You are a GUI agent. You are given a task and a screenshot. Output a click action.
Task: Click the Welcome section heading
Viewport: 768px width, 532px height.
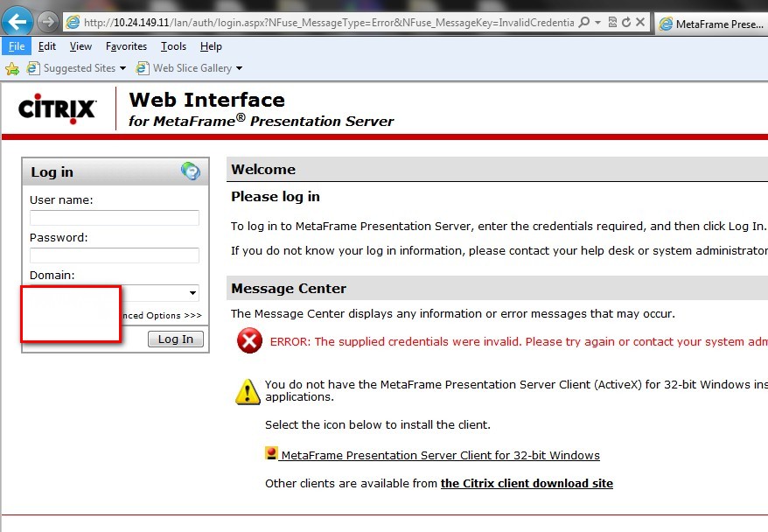pyautogui.click(x=263, y=170)
